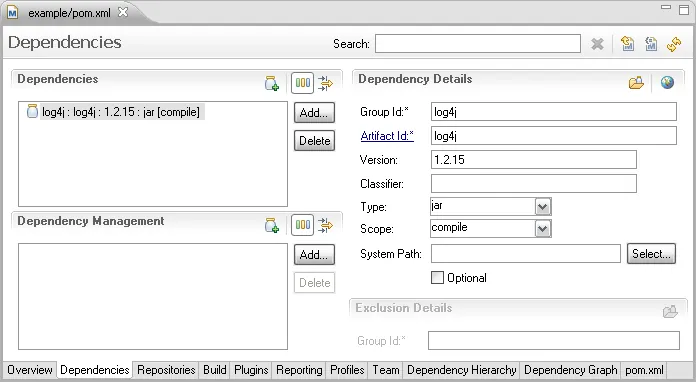This screenshot has height=382, width=696.
Task: Click the Scope combo box showing compile
Action: pos(491,228)
